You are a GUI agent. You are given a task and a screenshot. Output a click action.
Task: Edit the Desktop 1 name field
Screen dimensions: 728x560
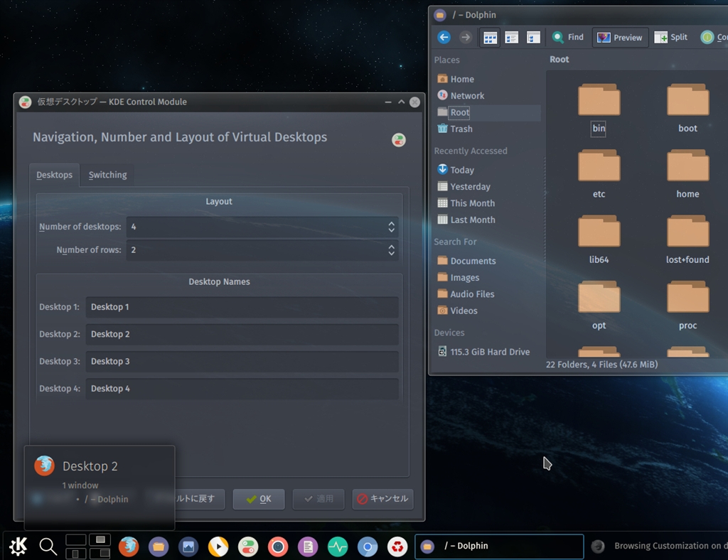[242, 307]
